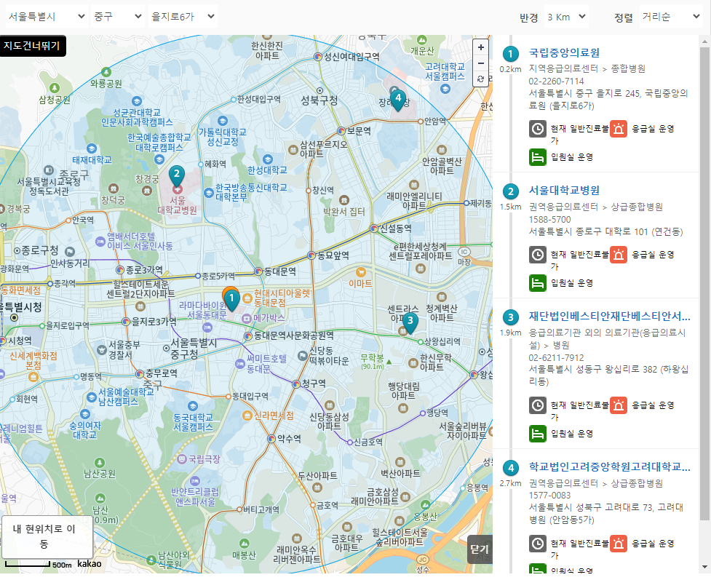This screenshot has width=711, height=588.
Task: Click list number badge 1 for 국립중앙의료원
Action: pos(511,54)
